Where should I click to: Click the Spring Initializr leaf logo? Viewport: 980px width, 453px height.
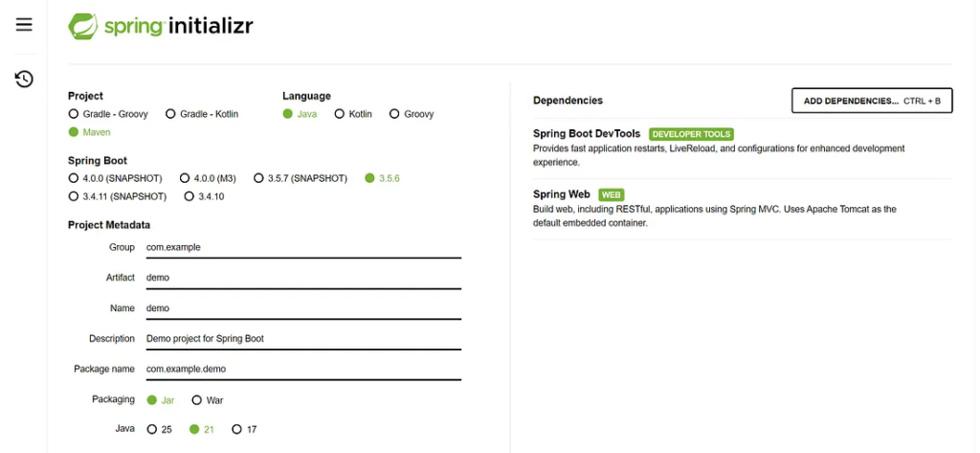tap(83, 26)
